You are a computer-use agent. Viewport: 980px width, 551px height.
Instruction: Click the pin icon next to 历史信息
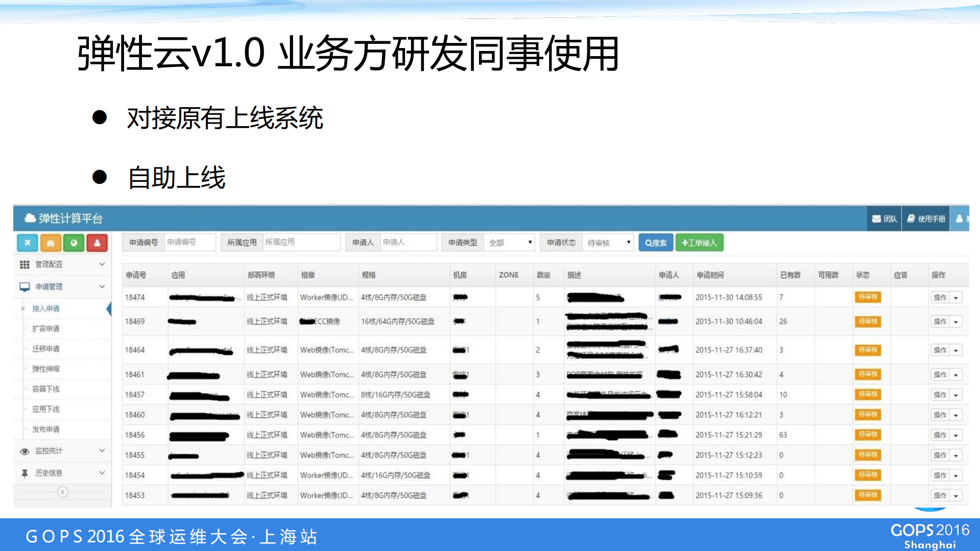tap(23, 473)
